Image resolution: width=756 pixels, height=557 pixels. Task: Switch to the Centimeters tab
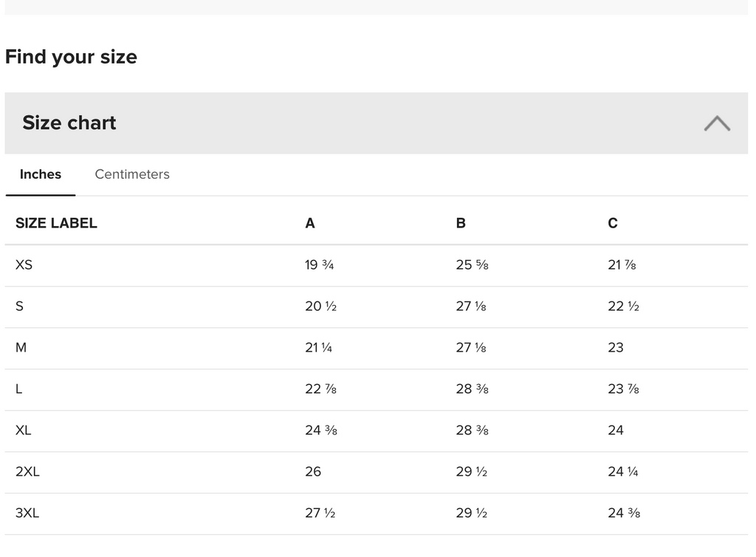pos(132,174)
